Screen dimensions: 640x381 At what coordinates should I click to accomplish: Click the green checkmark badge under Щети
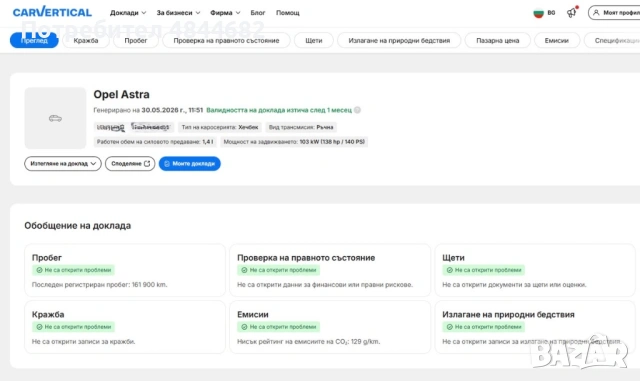click(x=484, y=270)
